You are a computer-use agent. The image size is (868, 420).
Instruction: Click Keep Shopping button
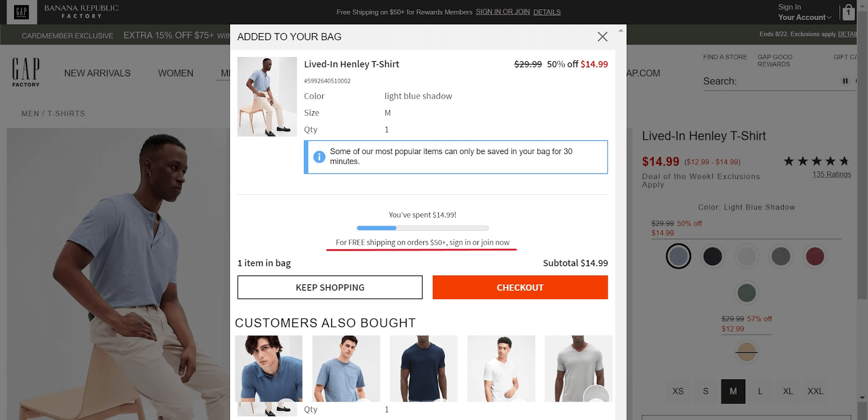click(x=330, y=288)
